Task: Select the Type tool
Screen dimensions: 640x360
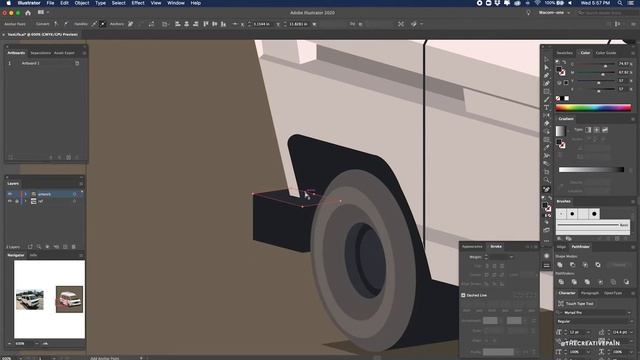Action: click(547, 107)
